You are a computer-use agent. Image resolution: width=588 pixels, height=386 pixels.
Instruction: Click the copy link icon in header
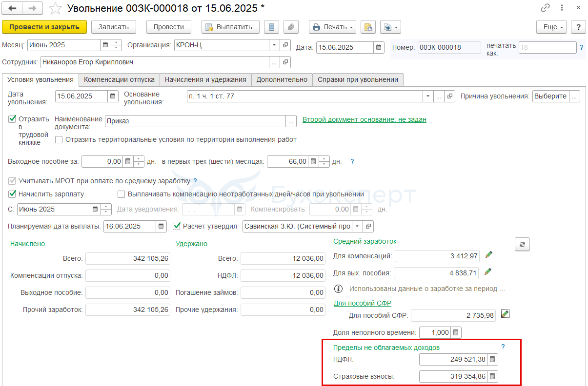point(545,8)
